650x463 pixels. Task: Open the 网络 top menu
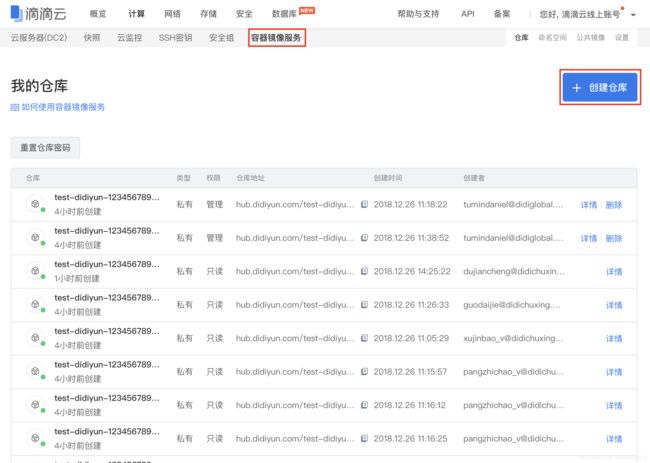[x=172, y=14]
